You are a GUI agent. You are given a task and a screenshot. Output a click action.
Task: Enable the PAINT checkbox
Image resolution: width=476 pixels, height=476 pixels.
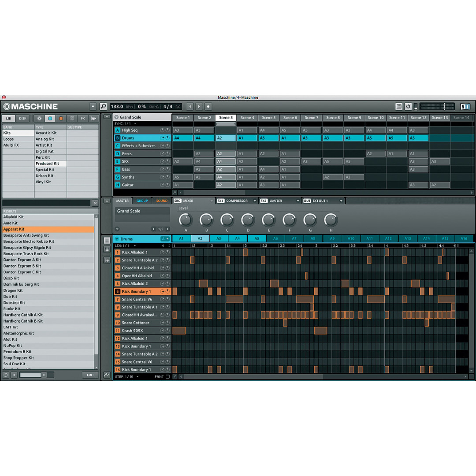click(167, 377)
